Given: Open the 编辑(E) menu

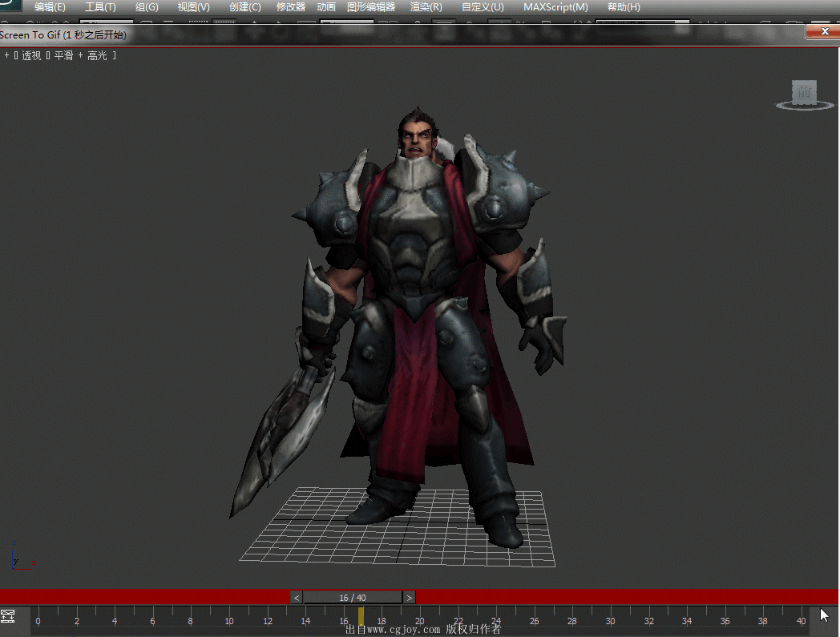Looking at the screenshot, I should [49, 7].
